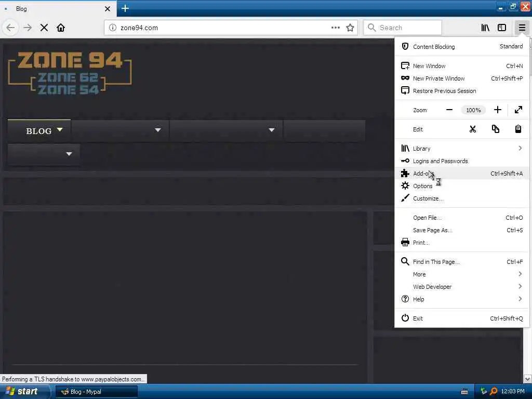Click the 12:03 PM clock
The width and height of the screenshot is (532, 399).
pos(513,392)
